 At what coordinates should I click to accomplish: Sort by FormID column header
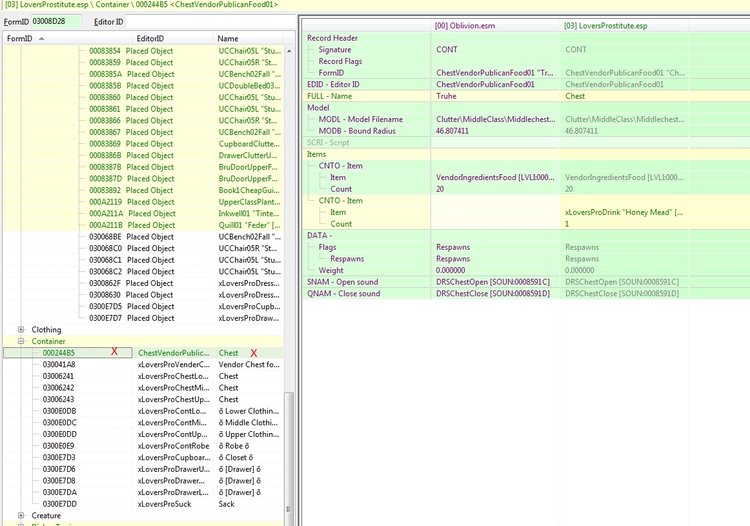pyautogui.click(x=67, y=38)
